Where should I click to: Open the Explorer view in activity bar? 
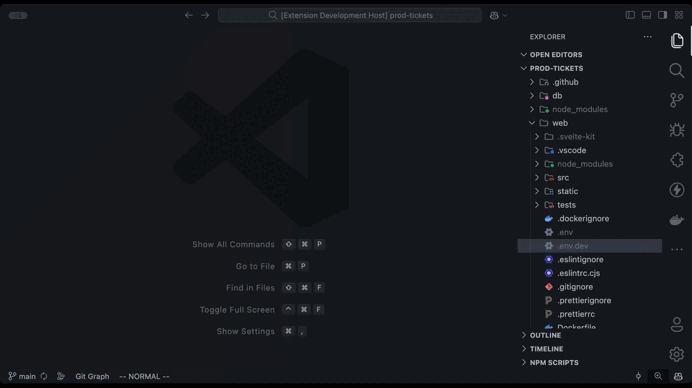coord(677,41)
